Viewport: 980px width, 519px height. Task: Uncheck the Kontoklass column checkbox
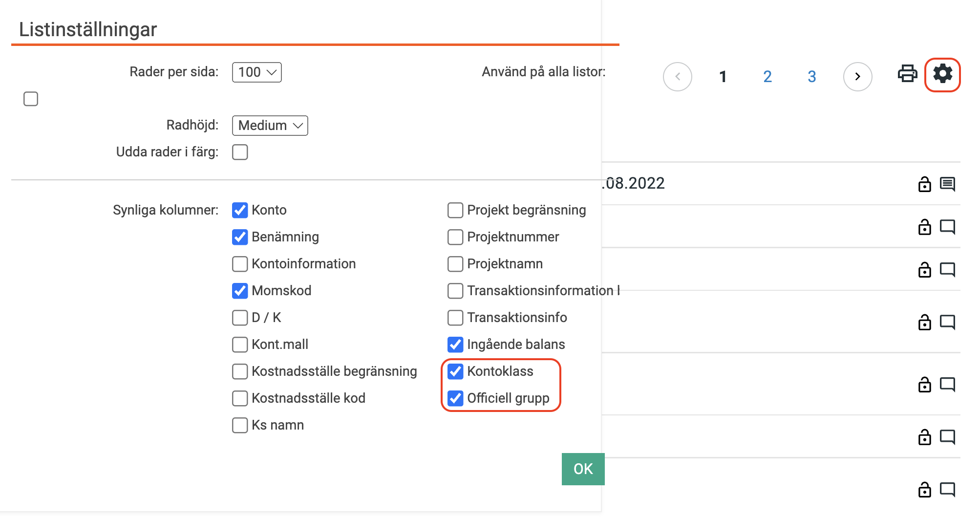455,371
